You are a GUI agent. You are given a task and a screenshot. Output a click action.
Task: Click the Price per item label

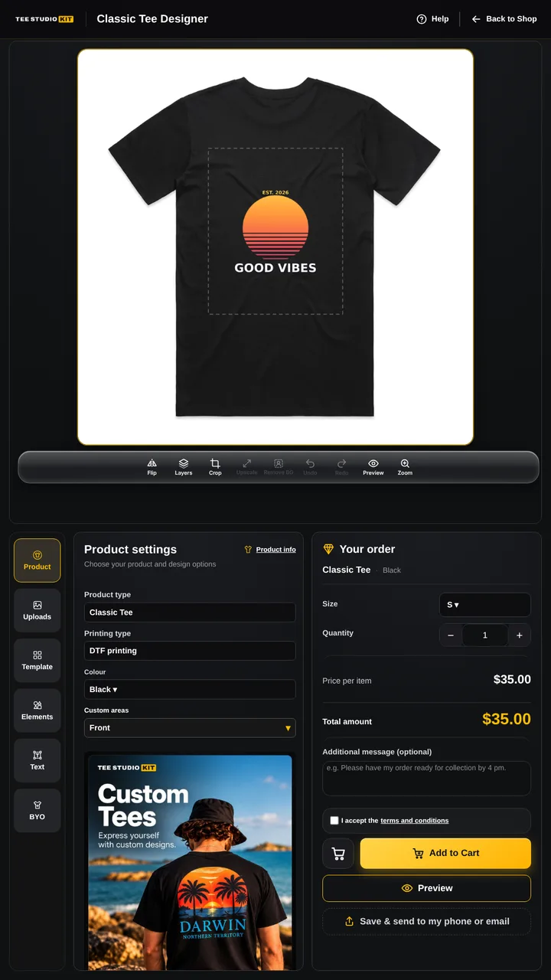[347, 681]
